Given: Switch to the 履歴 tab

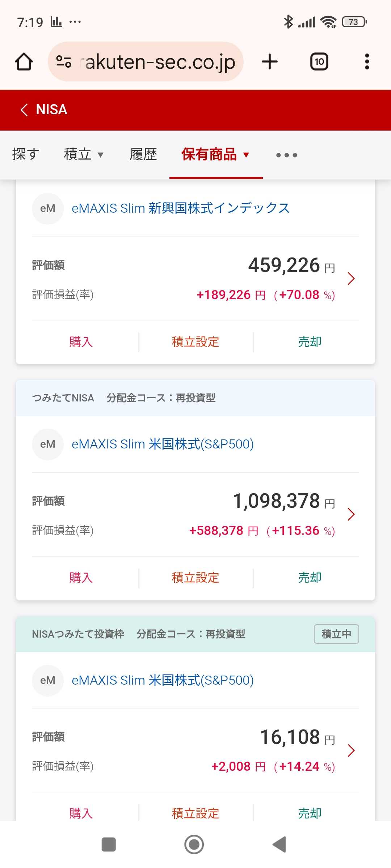Looking at the screenshot, I should [x=143, y=154].
